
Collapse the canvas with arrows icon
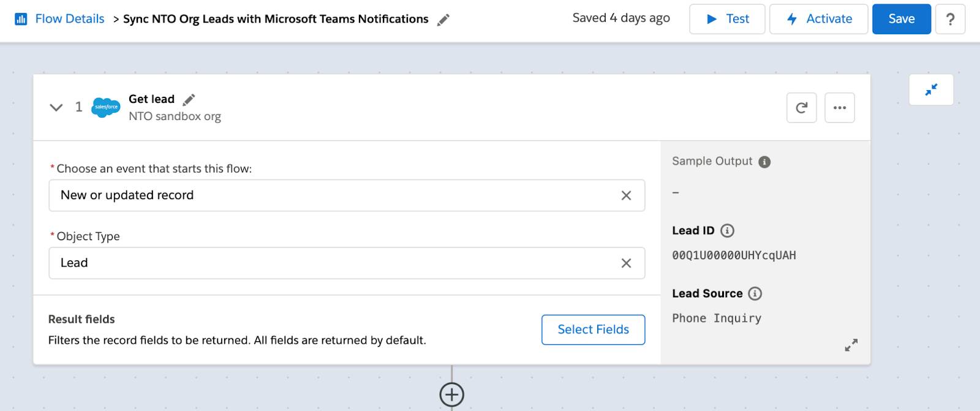pyautogui.click(x=932, y=90)
